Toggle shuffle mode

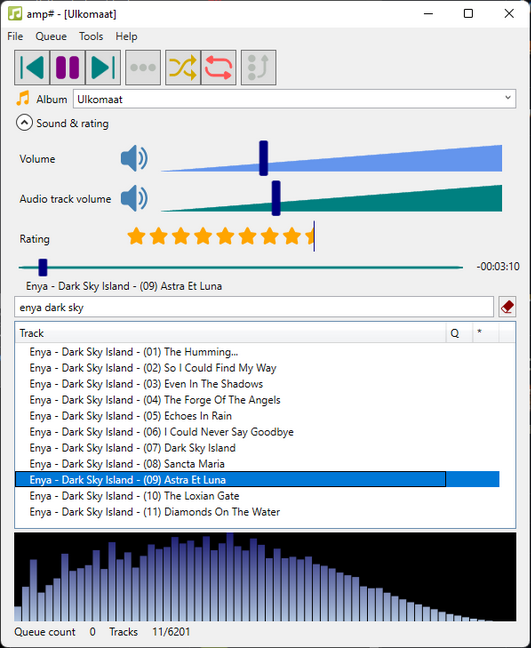pos(183,67)
